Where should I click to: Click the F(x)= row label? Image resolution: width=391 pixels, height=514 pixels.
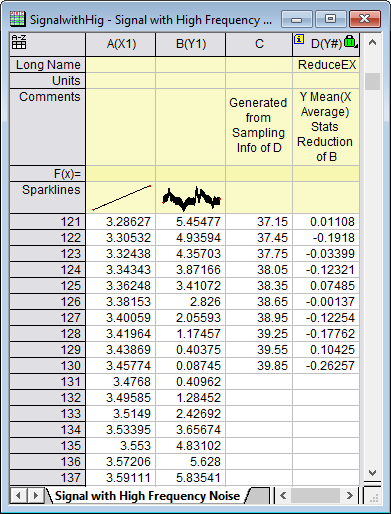[48, 174]
